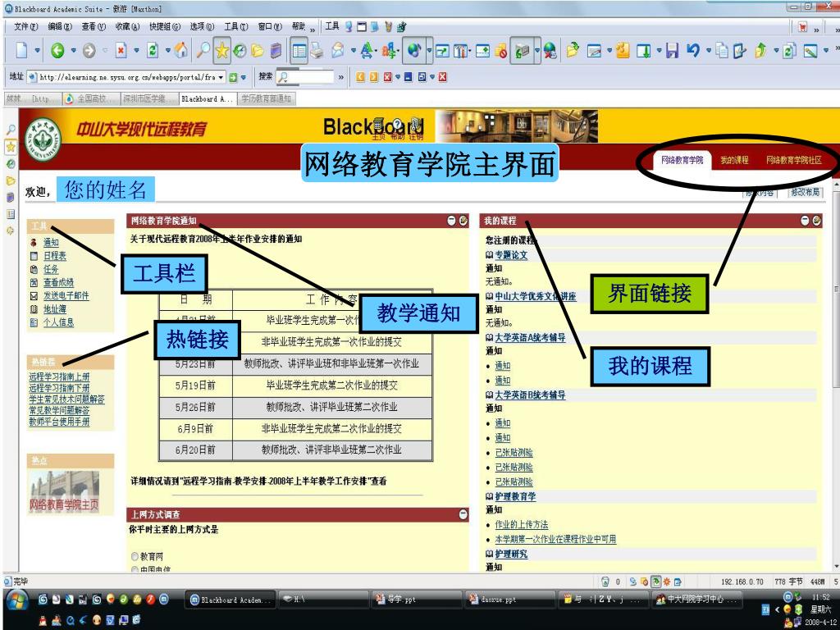Select the 中国电信 radio option
This screenshot has width=840, height=630.
135,569
